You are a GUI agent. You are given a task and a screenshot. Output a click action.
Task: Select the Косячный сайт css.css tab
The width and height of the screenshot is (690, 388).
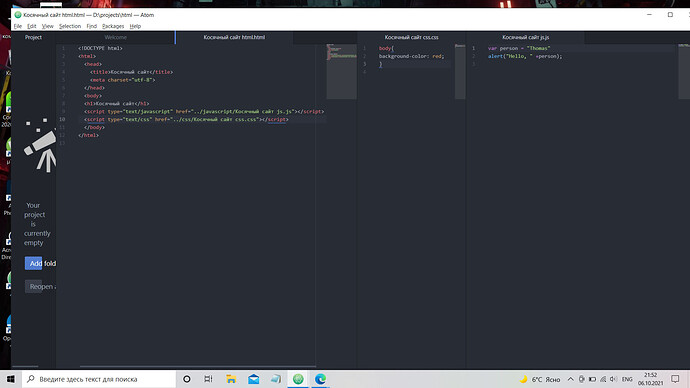pyautogui.click(x=411, y=37)
